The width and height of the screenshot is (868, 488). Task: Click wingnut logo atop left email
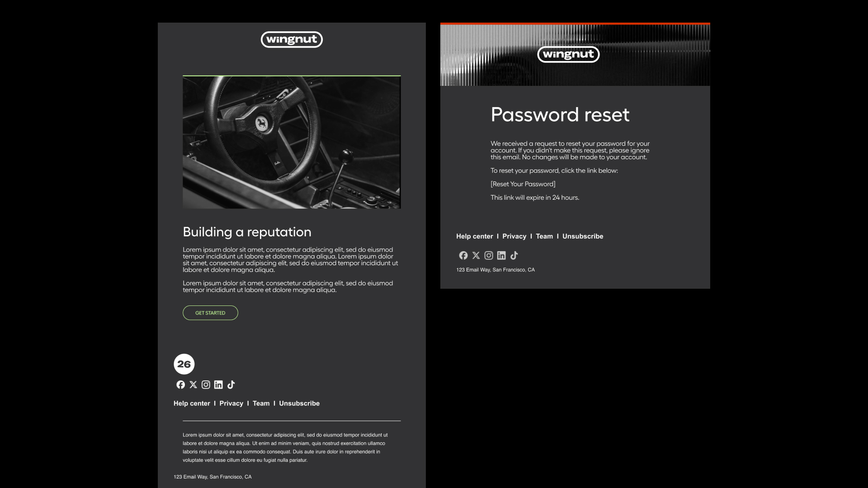pyautogui.click(x=292, y=39)
